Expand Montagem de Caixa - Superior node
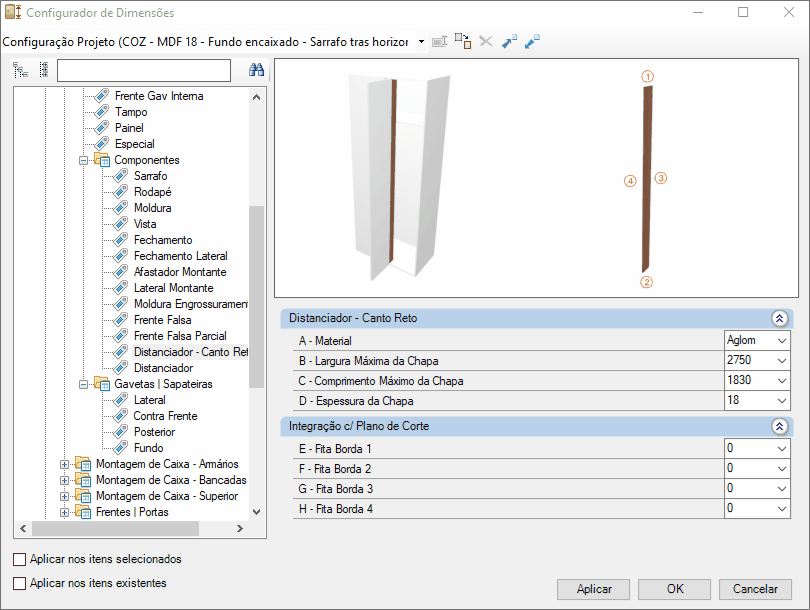 pyautogui.click(x=64, y=496)
